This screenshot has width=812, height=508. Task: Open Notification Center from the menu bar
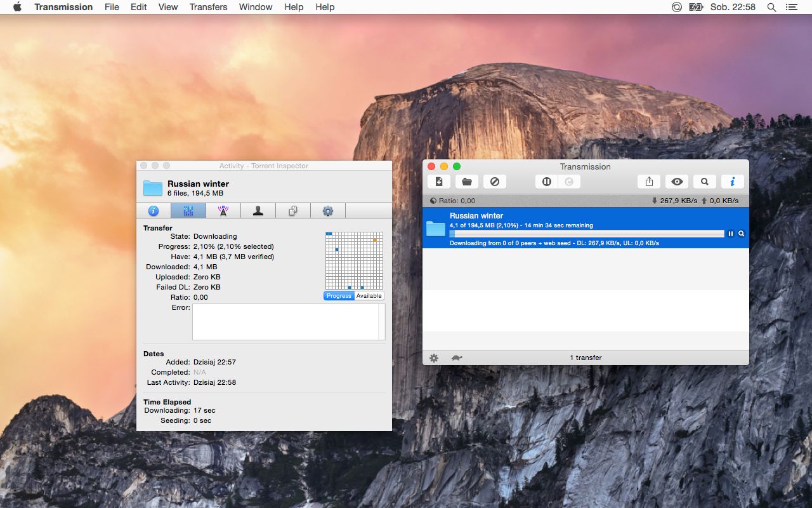coord(791,7)
